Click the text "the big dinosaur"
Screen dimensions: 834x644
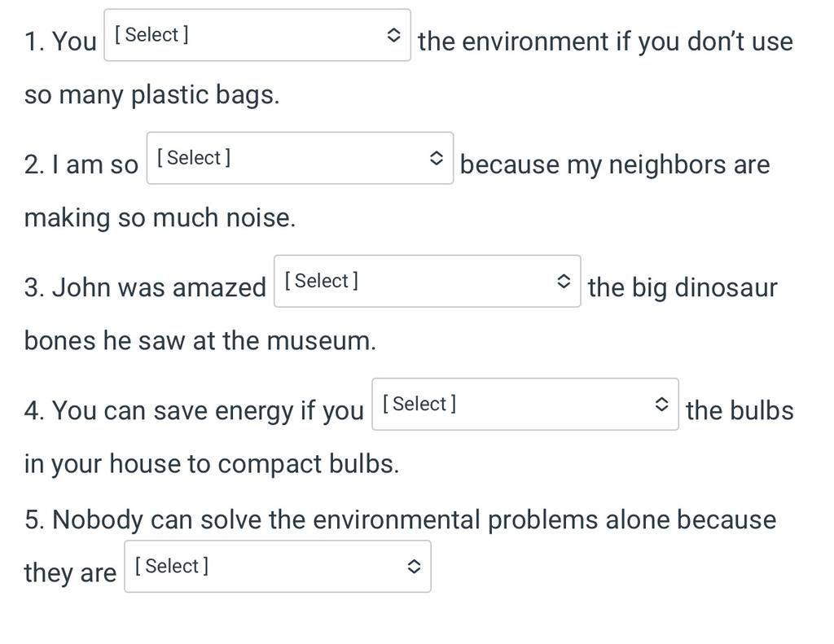(x=683, y=287)
